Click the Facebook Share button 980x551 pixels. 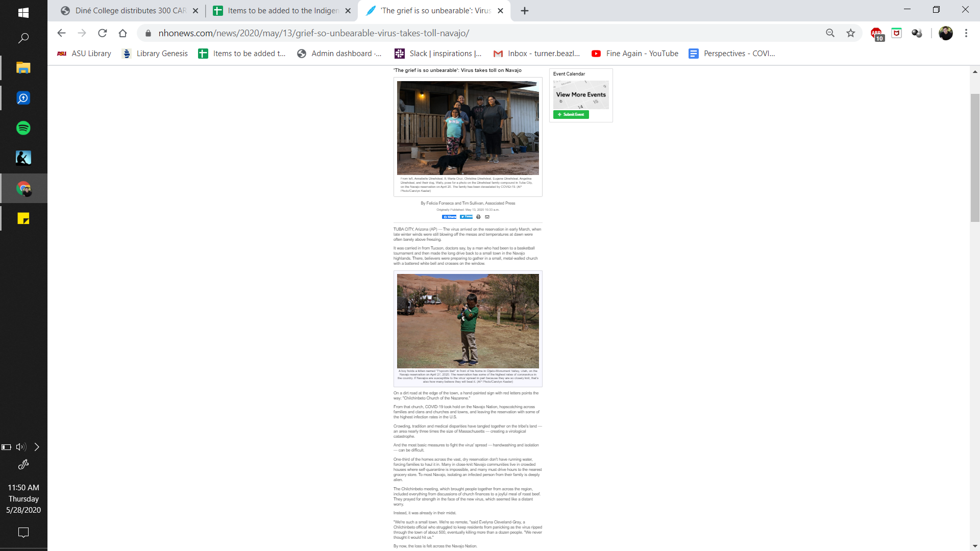[x=449, y=217]
